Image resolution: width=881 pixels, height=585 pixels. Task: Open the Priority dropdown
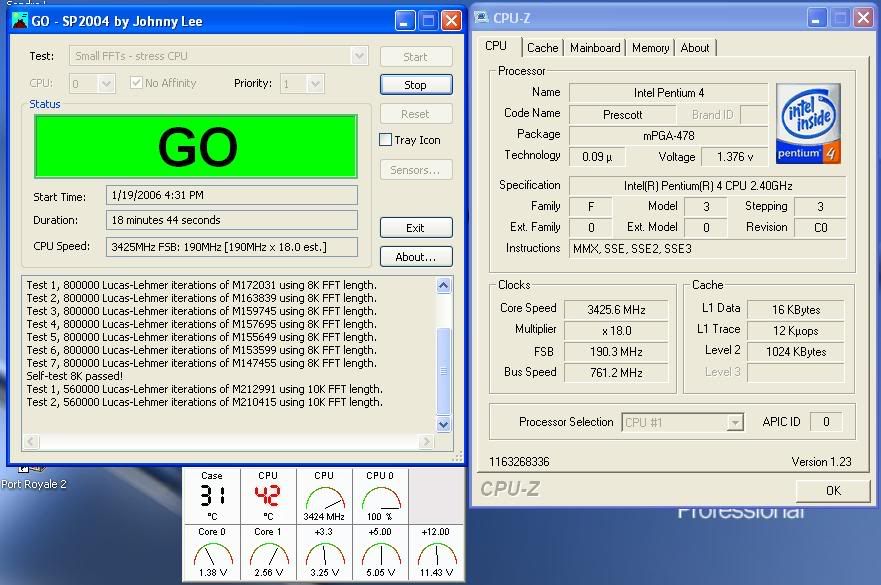click(x=315, y=84)
